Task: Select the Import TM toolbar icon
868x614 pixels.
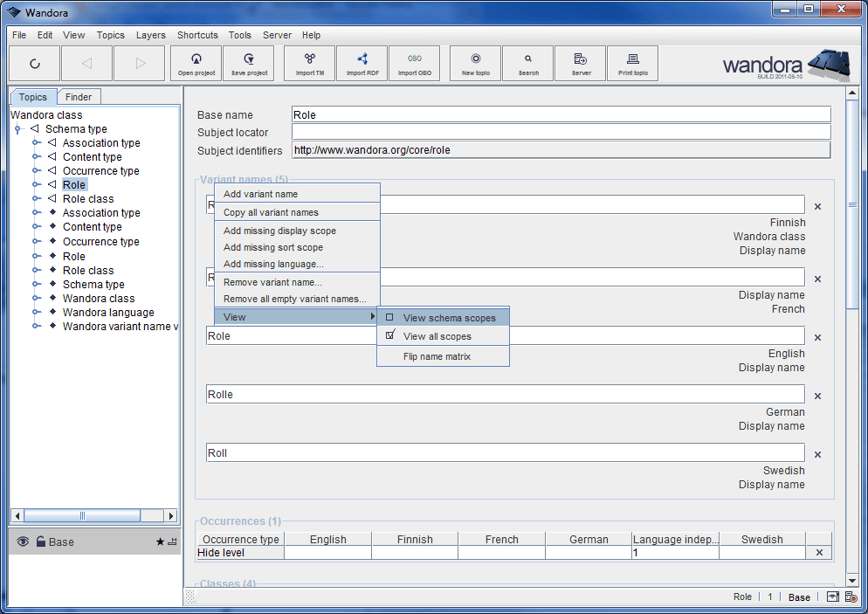Action: (x=308, y=63)
